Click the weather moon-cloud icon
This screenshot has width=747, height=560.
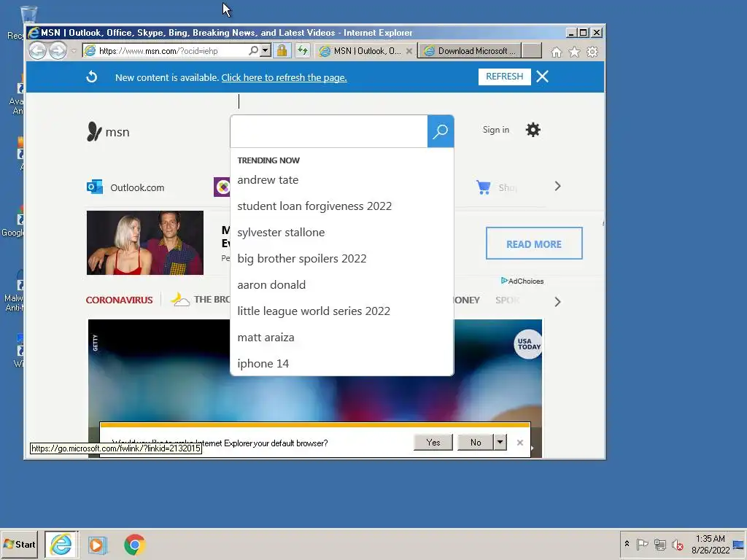(180, 299)
